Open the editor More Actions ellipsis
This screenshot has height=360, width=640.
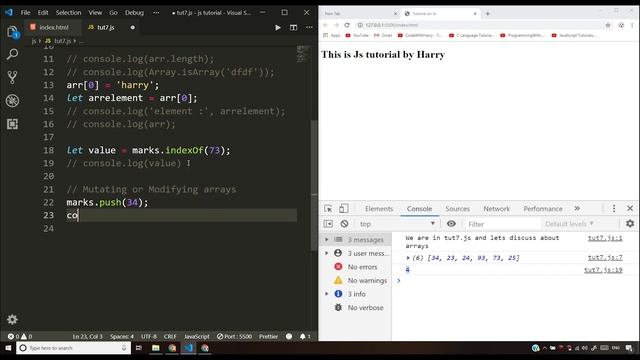point(309,27)
